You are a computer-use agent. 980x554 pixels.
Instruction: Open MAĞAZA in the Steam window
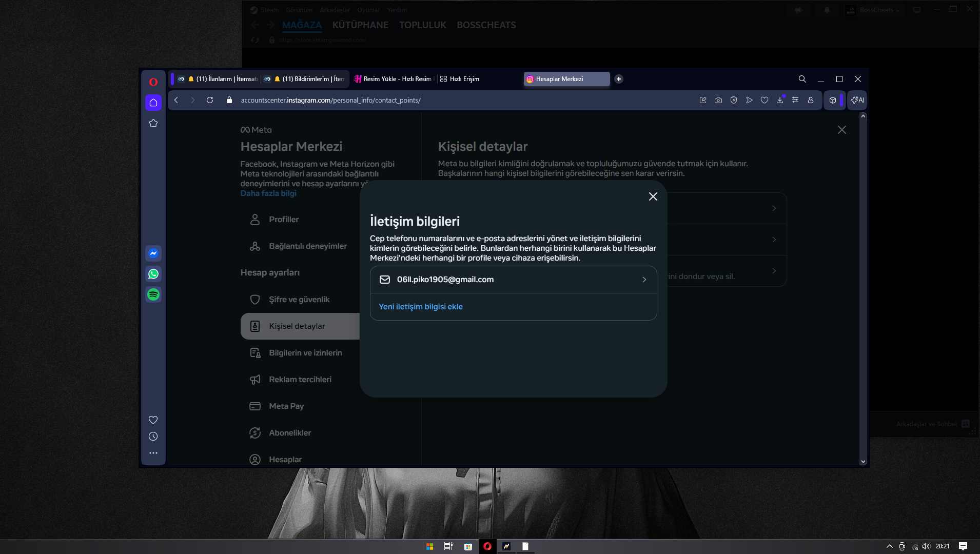[302, 25]
